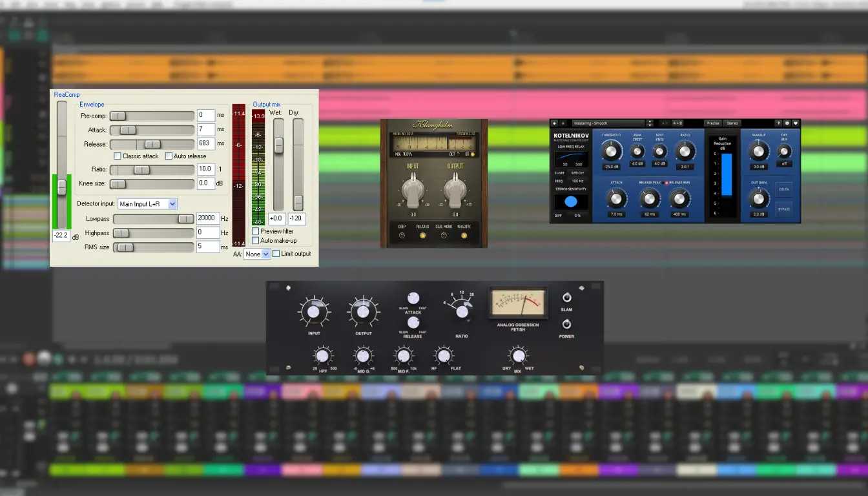Viewport: 868px width, 496px height.
Task: Click Fetish Attack knob
Action: 413,298
